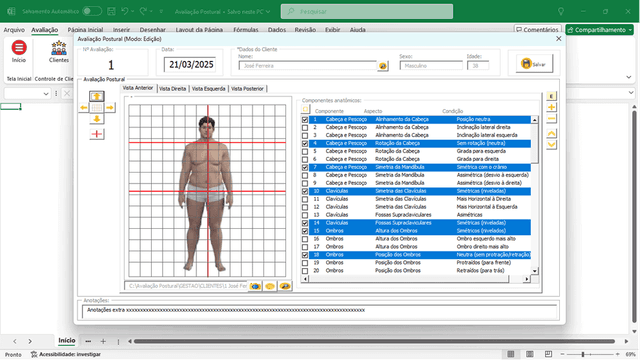
Task: Switch to the Vista Direita tab
Action: (x=173, y=89)
